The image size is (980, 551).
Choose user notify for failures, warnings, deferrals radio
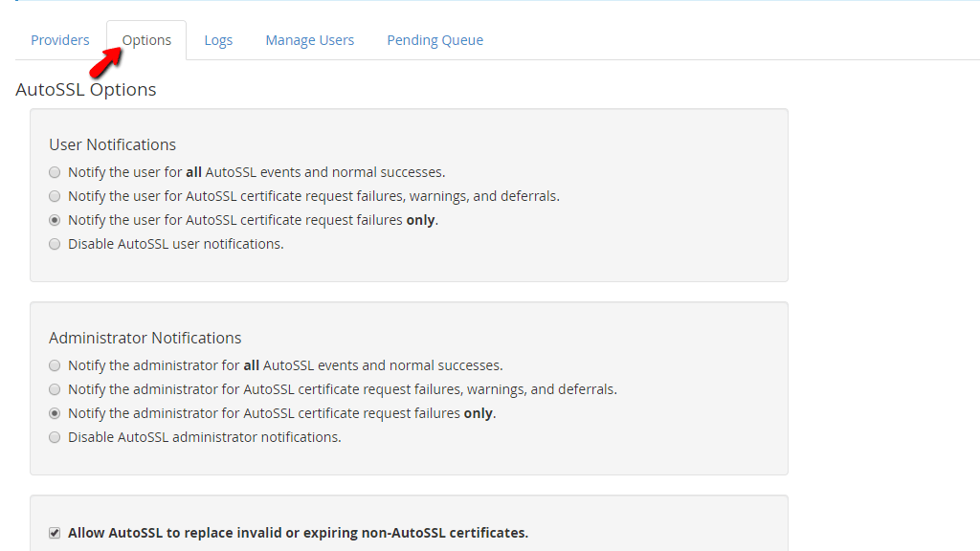[x=55, y=196]
